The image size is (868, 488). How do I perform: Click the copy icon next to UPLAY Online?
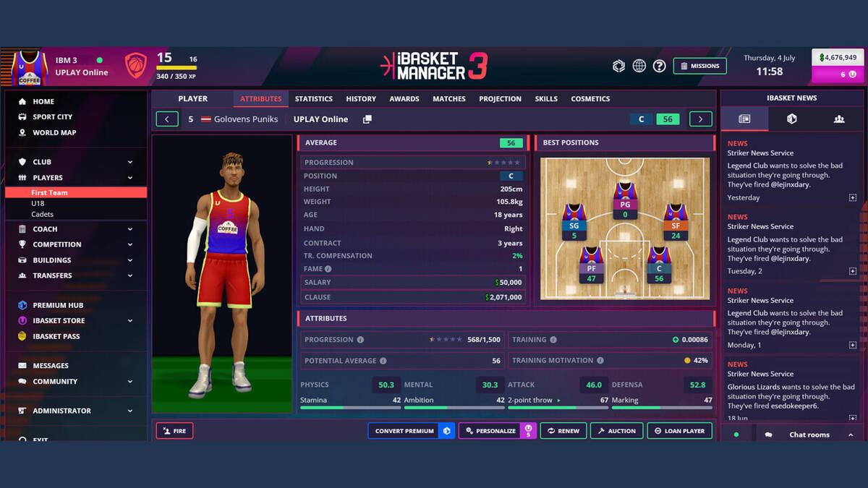367,119
